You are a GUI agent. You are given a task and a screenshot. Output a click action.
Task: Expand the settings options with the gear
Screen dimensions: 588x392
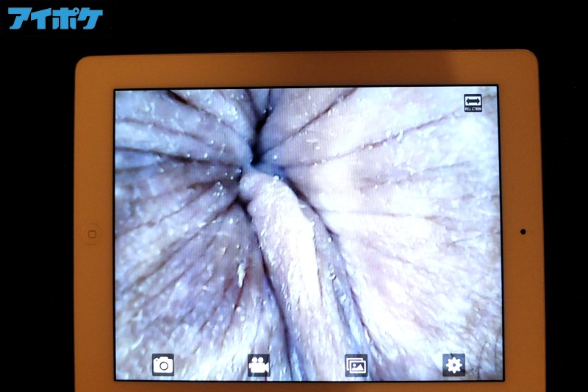coord(453,364)
